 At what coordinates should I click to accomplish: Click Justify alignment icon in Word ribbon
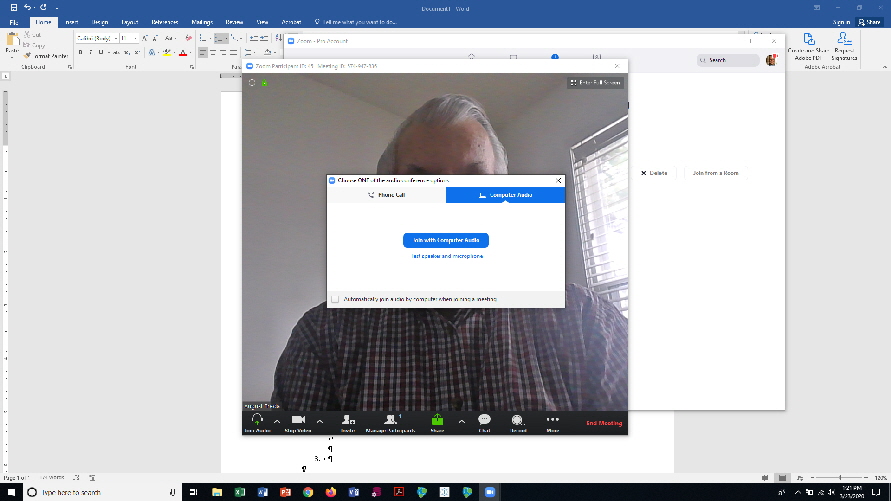click(x=234, y=52)
